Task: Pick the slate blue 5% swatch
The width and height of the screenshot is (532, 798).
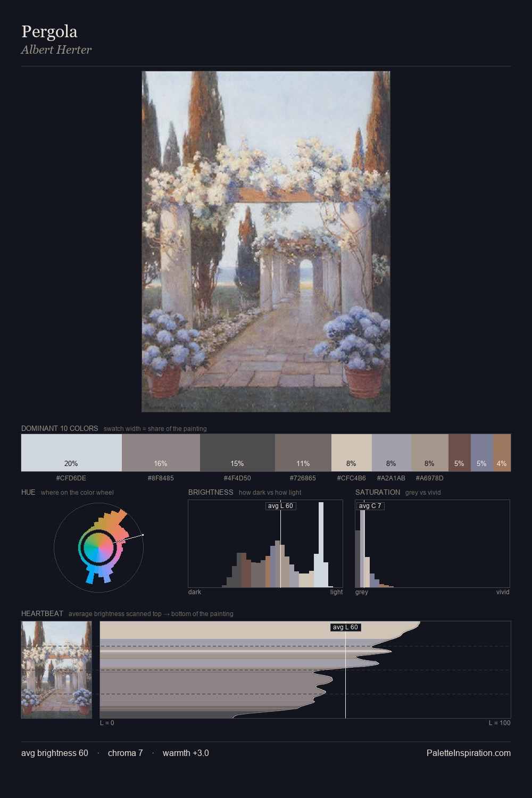Action: click(x=482, y=453)
